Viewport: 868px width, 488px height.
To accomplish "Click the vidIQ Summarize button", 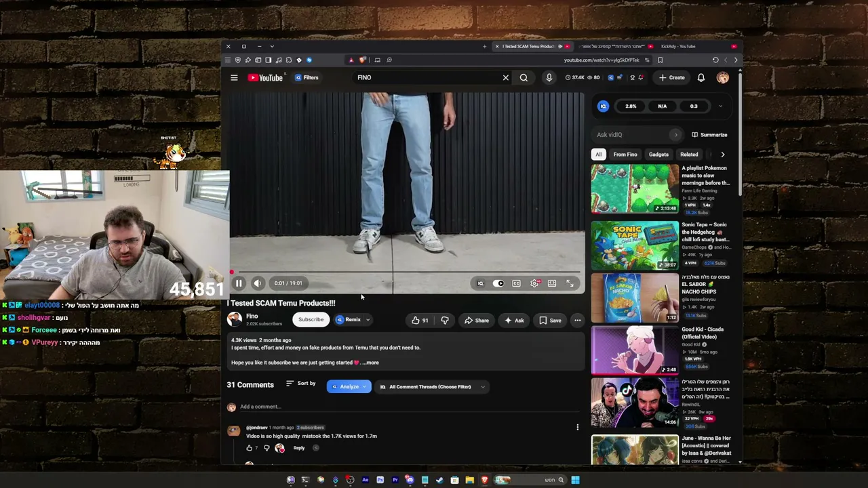I will (709, 135).
